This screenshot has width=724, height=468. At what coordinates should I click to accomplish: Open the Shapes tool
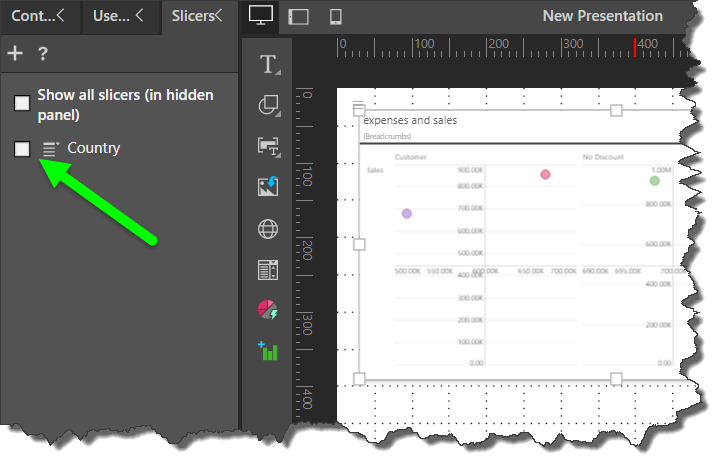268,105
